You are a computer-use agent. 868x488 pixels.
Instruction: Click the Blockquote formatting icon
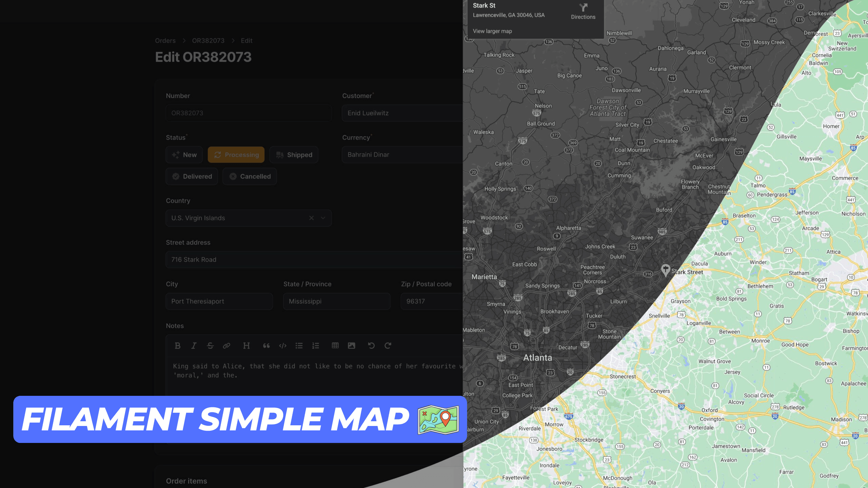click(266, 346)
